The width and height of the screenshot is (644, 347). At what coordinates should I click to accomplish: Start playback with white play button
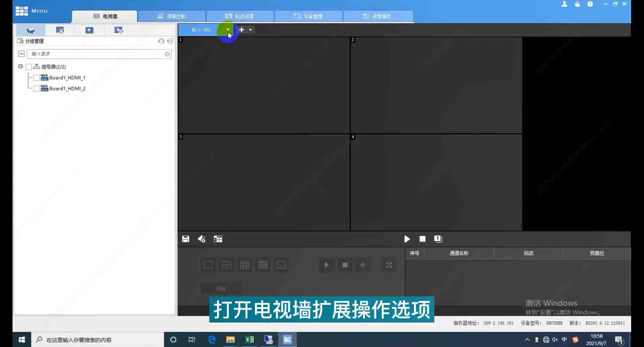(x=407, y=239)
